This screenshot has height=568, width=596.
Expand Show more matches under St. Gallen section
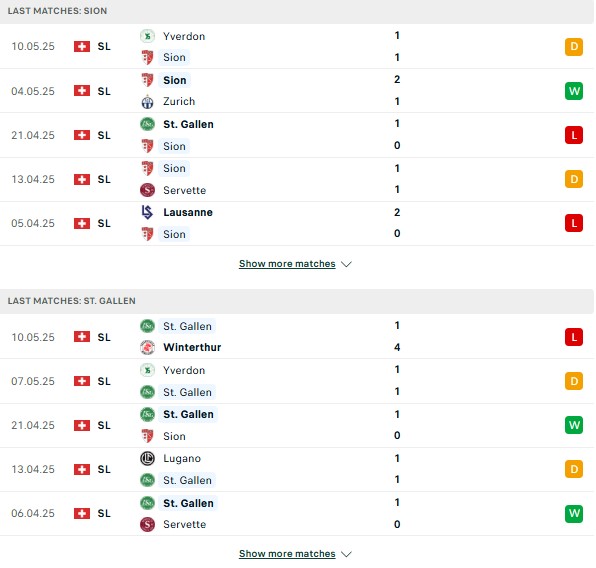click(287, 554)
